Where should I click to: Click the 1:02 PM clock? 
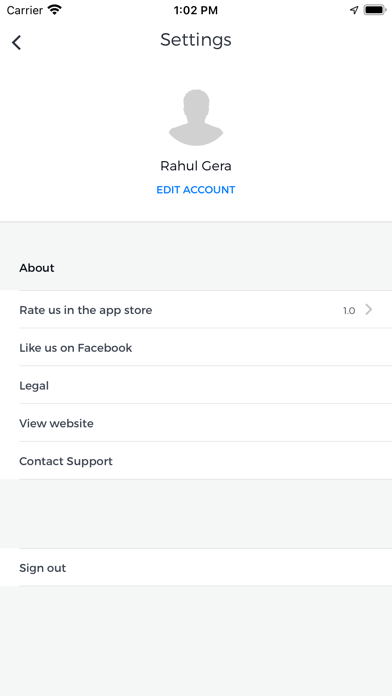click(196, 10)
